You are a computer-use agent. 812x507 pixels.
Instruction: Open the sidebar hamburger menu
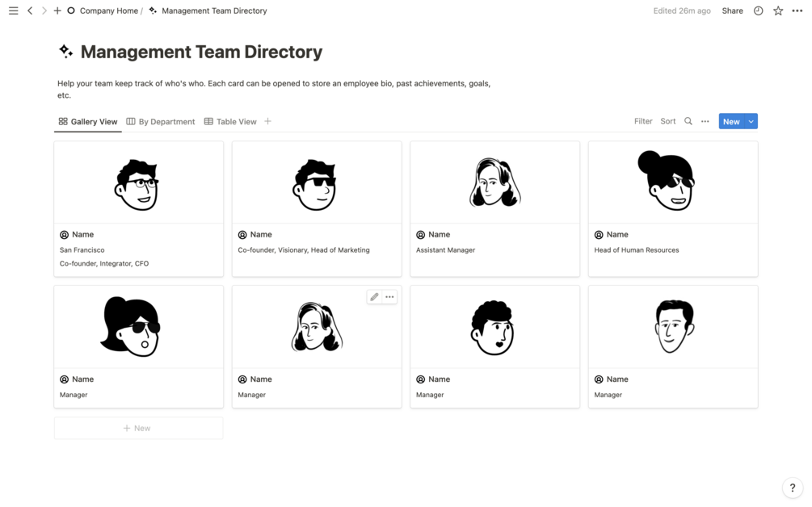tap(14, 10)
